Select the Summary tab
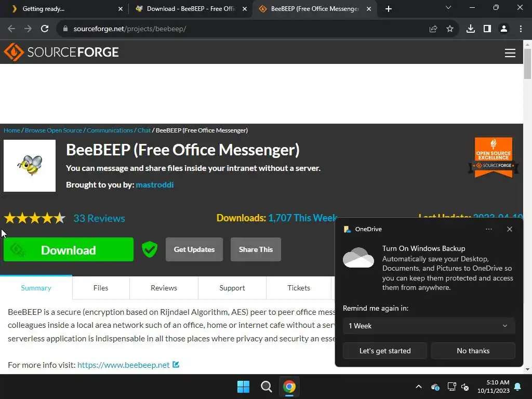The width and height of the screenshot is (532, 399). coord(36,288)
